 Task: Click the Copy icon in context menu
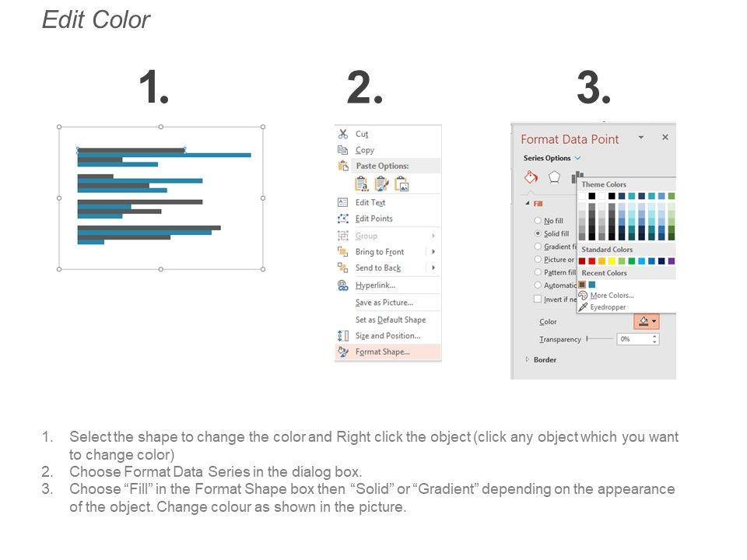(343, 150)
